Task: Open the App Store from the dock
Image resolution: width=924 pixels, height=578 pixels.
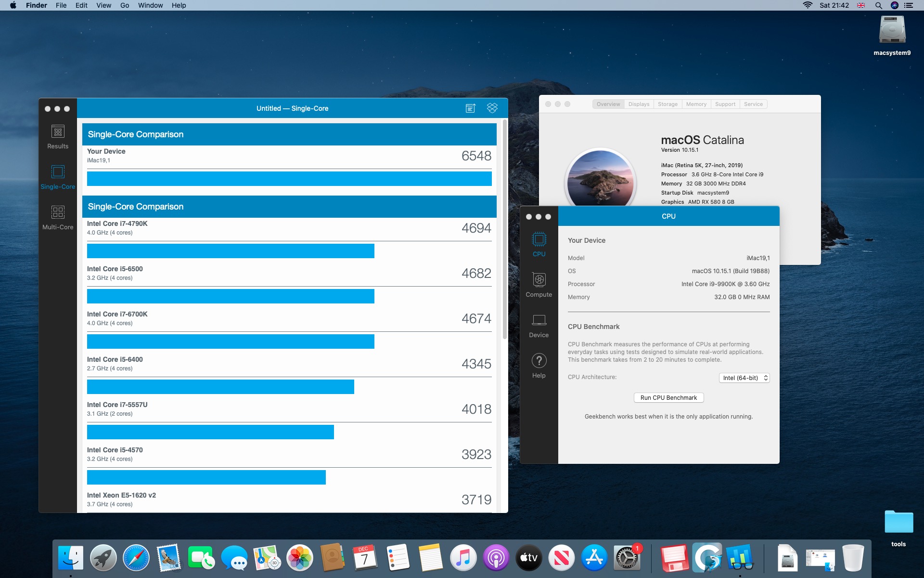Action: pos(594,558)
